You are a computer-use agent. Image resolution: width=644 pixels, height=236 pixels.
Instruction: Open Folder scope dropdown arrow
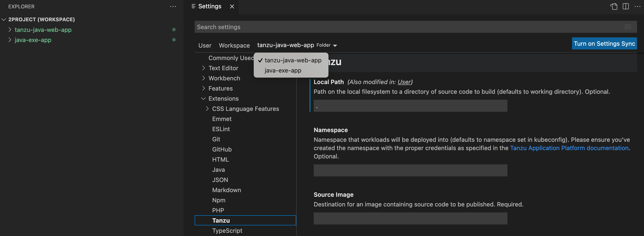(x=335, y=45)
